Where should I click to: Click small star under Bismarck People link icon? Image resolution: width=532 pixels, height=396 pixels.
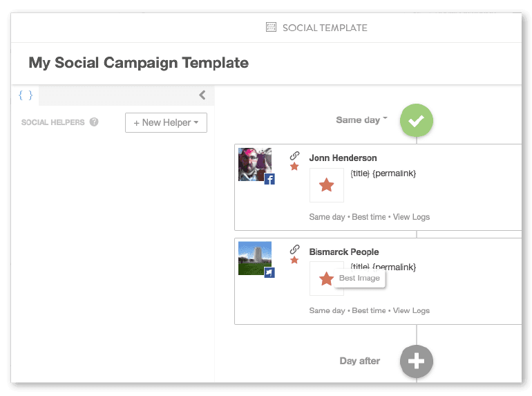294,260
